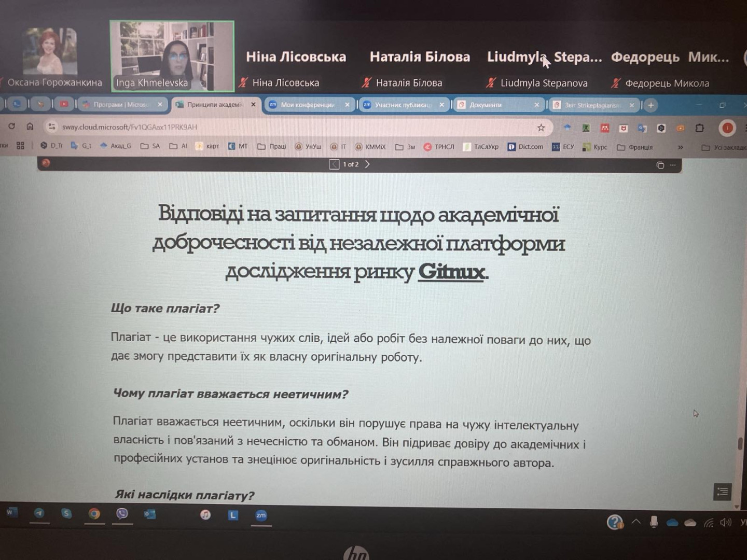Open Chrome from the taskbar

(94, 514)
